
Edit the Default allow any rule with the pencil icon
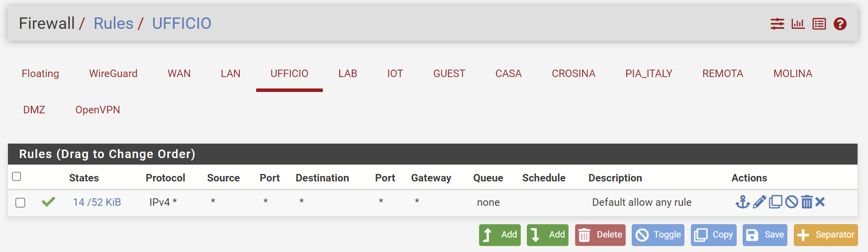[760, 202]
